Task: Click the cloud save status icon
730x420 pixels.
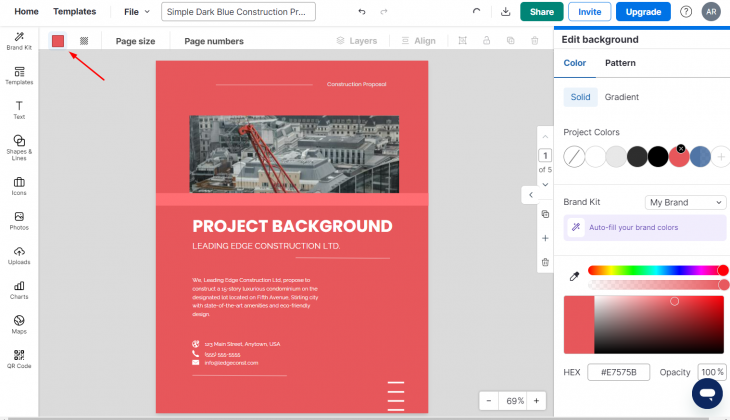Action: point(476,11)
